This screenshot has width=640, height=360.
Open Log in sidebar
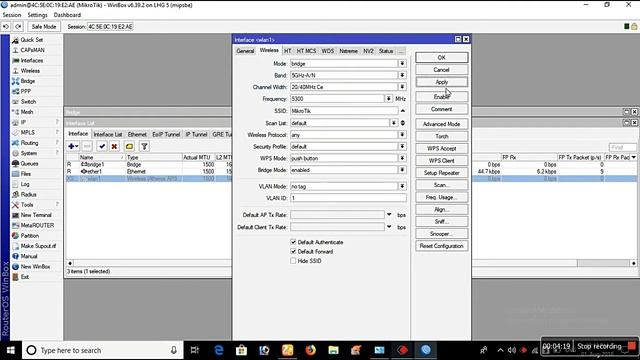point(25,184)
